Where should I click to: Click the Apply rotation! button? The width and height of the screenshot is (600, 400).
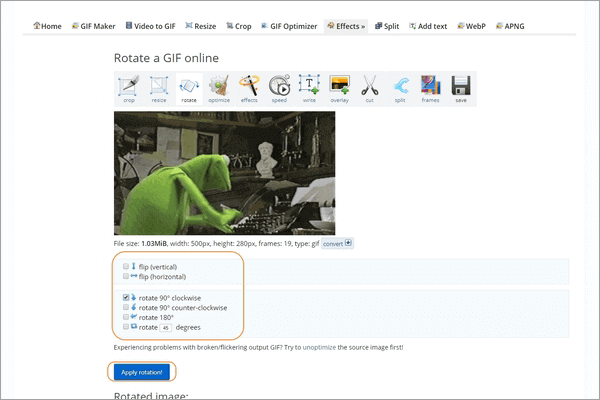point(142,372)
